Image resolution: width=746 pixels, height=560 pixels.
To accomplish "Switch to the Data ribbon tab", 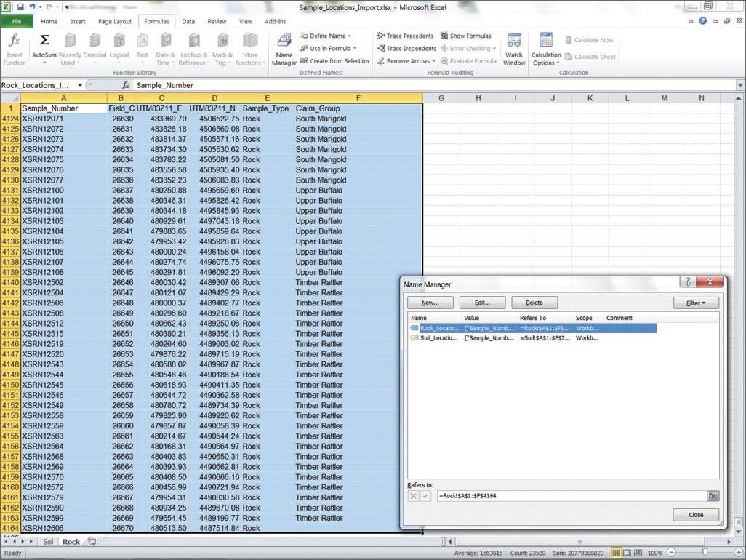I will coord(188,21).
